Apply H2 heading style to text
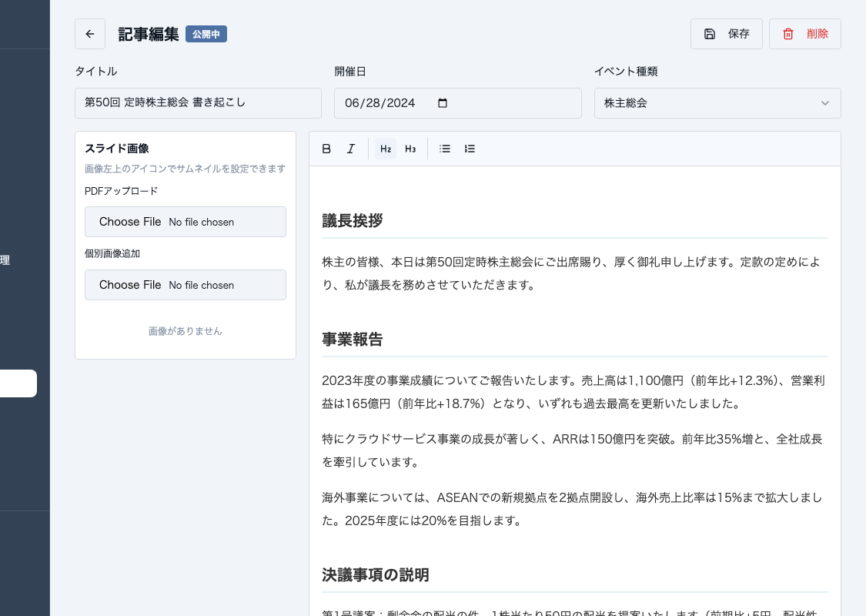This screenshot has width=866, height=616. point(385,149)
